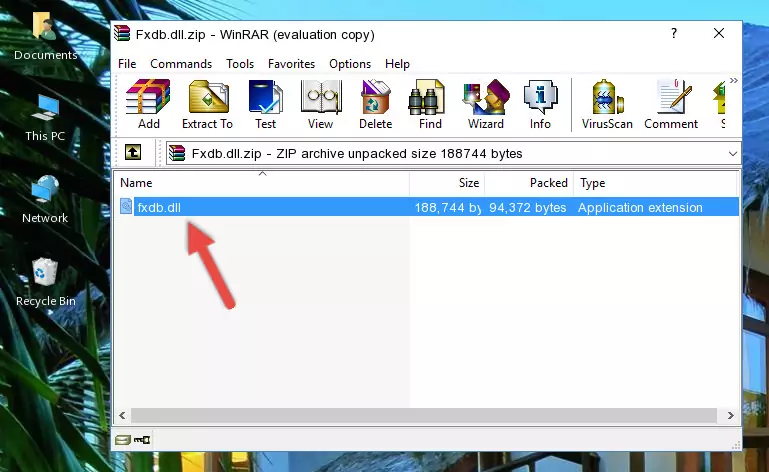Screen dimensions: 769x472
Task: Select the This PC desktop icon
Action: [45, 118]
